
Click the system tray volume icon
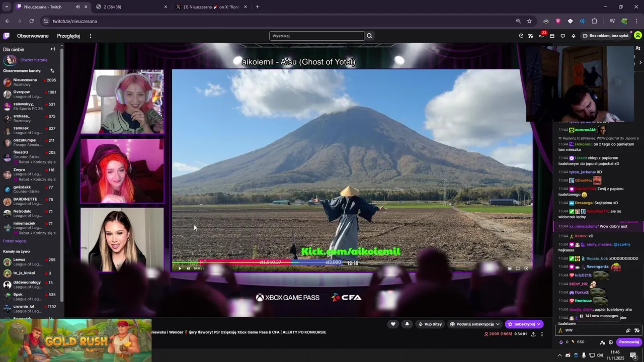pyautogui.click(x=600, y=355)
